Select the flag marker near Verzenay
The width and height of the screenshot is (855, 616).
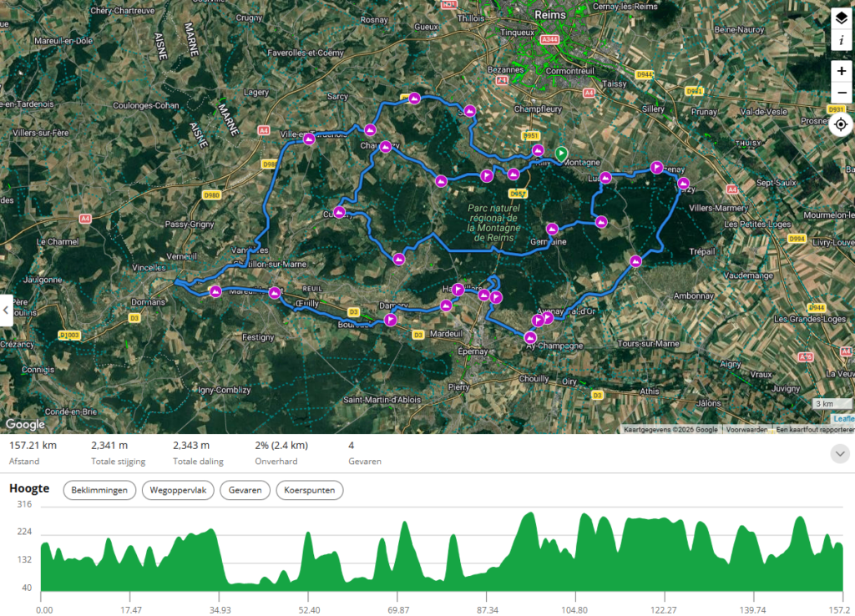click(x=657, y=168)
